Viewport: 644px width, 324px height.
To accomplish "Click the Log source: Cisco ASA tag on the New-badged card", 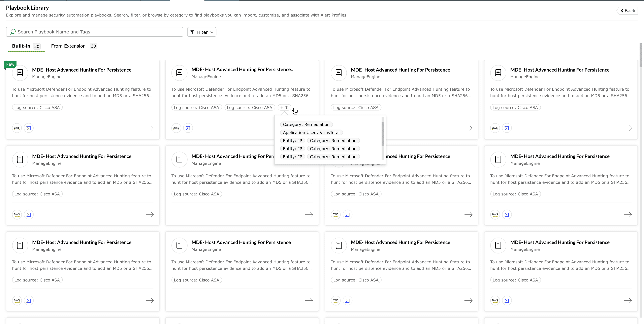I will [x=37, y=107].
